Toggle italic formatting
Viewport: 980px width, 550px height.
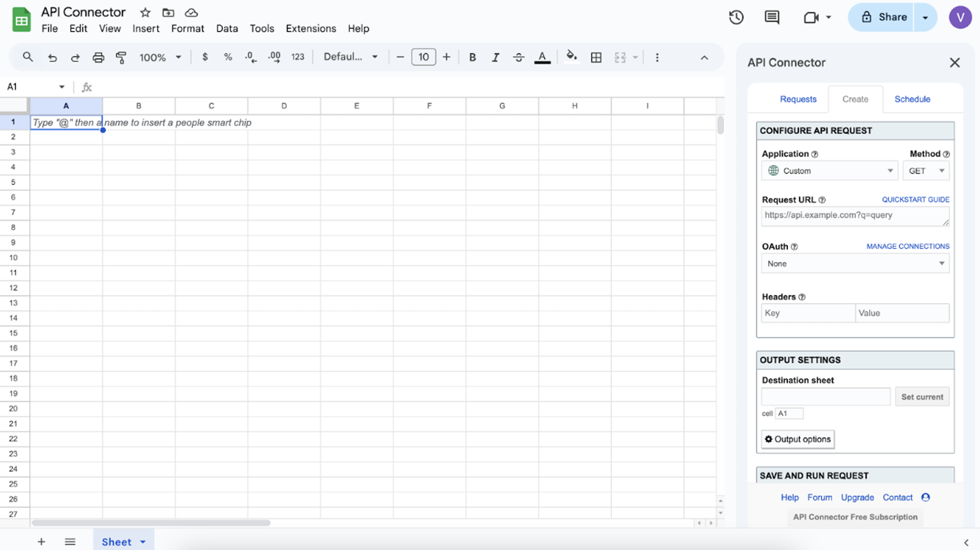[x=496, y=57]
